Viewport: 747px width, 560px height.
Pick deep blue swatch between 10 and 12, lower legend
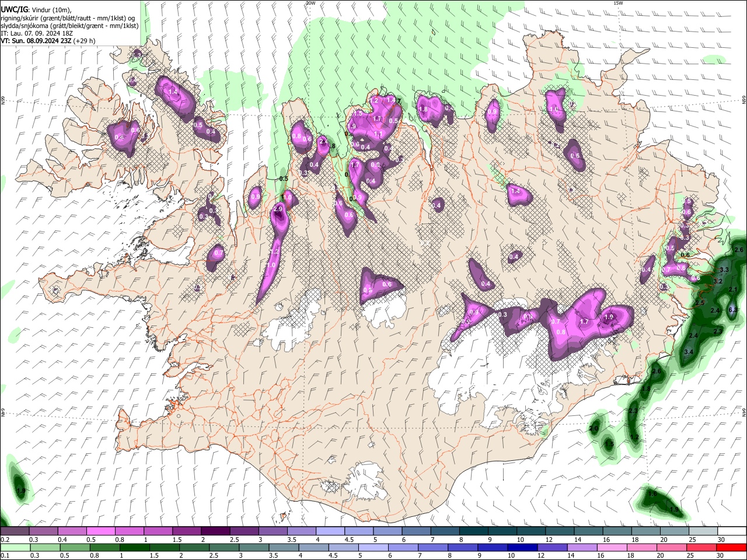pos(523,547)
